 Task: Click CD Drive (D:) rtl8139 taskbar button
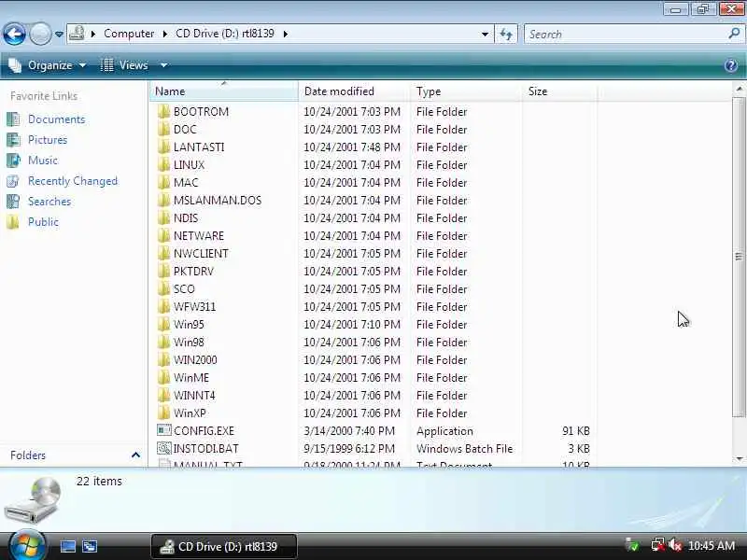pyautogui.click(x=223, y=546)
